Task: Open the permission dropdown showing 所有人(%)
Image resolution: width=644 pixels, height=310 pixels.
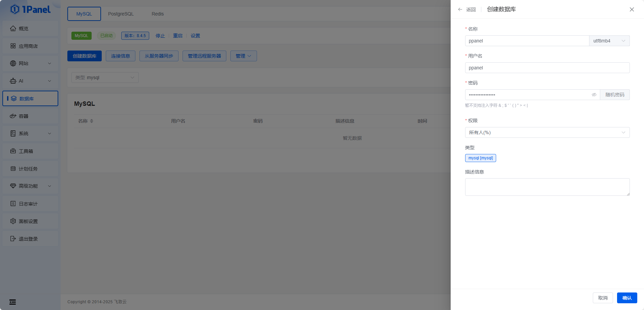Action: [x=547, y=132]
